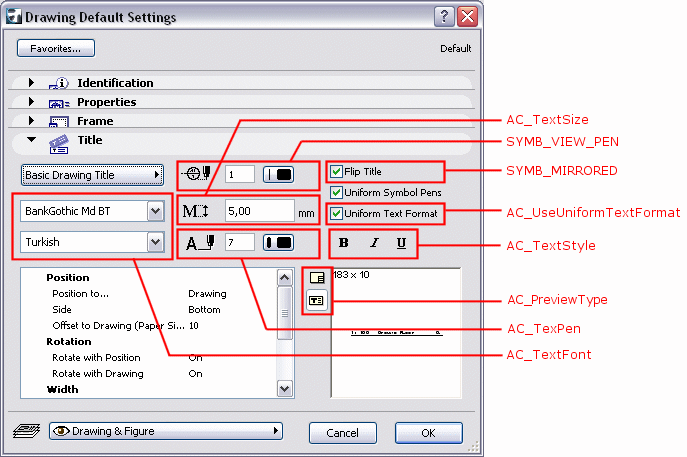Click the help question mark button
The image size is (687, 457).
(444, 17)
